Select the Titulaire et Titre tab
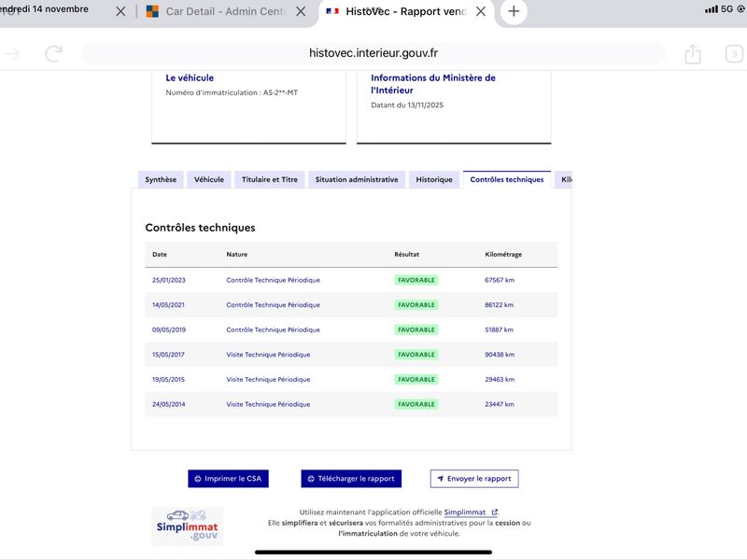 (x=270, y=179)
